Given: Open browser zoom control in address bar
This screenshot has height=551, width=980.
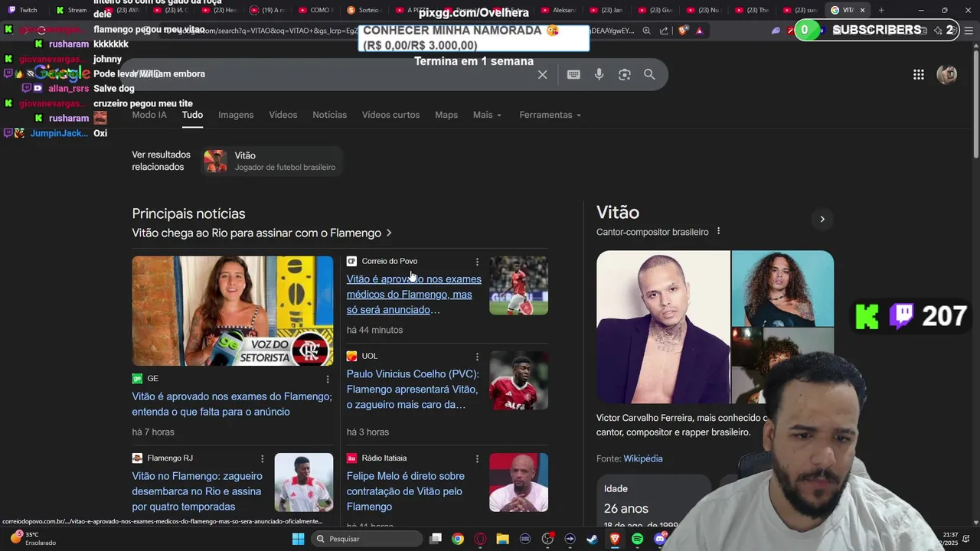Looking at the screenshot, I should point(647,31).
